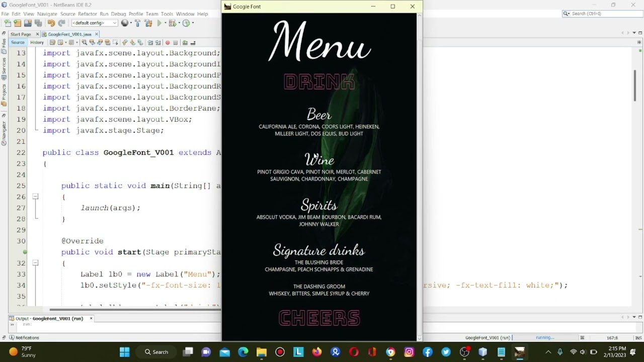Click the Uncomment icon in editor toolbar

point(193,43)
